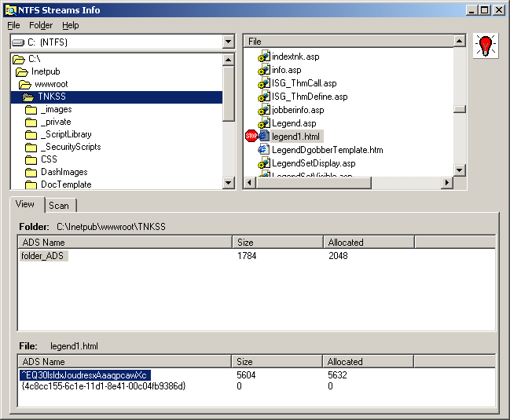Close the NTFS Streams Info window
This screenshot has width=510, height=420.
coord(499,10)
